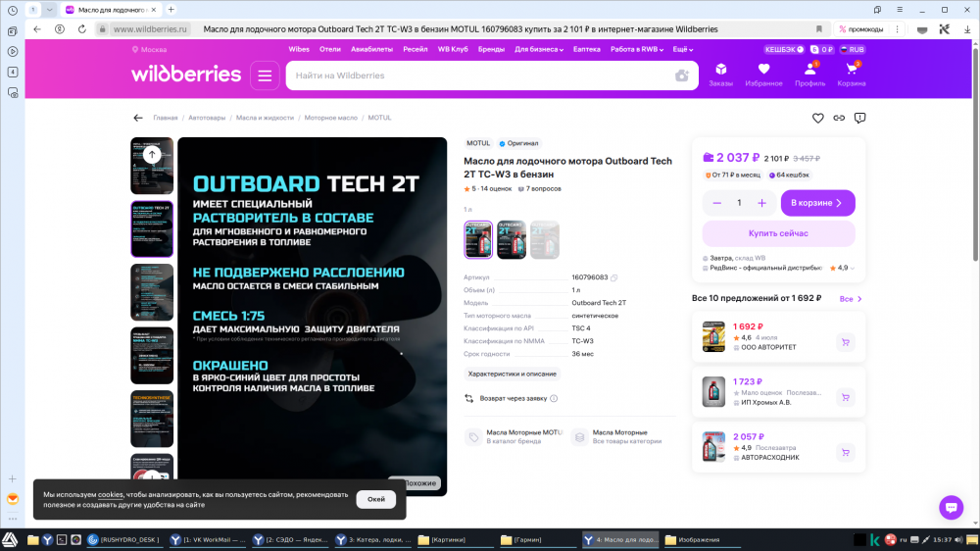Open промокоды extension in browser toolbar

860,29
